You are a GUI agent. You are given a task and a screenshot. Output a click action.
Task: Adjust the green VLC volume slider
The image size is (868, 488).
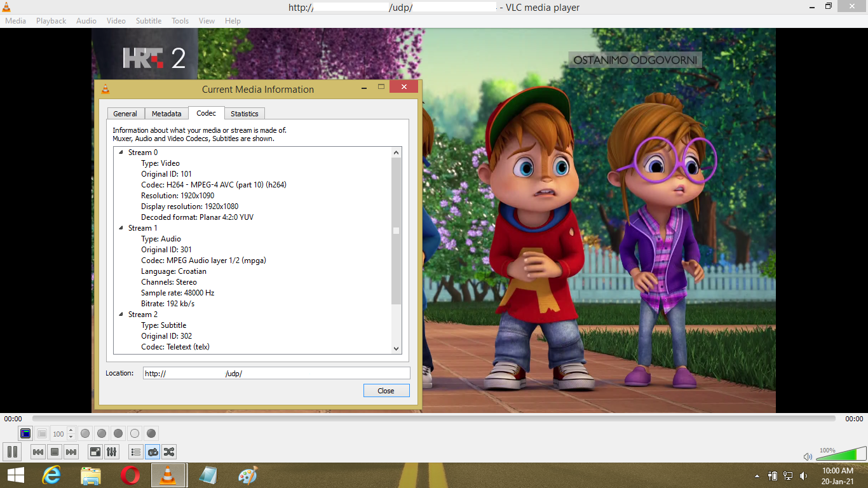point(840,454)
